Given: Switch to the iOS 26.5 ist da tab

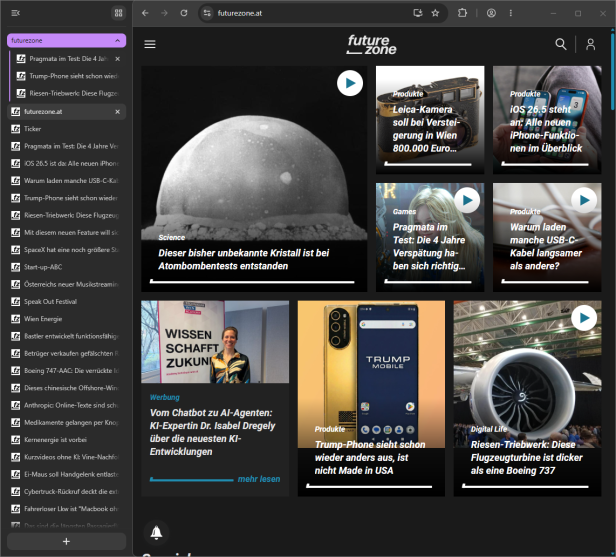Looking at the screenshot, I should coord(66,163).
